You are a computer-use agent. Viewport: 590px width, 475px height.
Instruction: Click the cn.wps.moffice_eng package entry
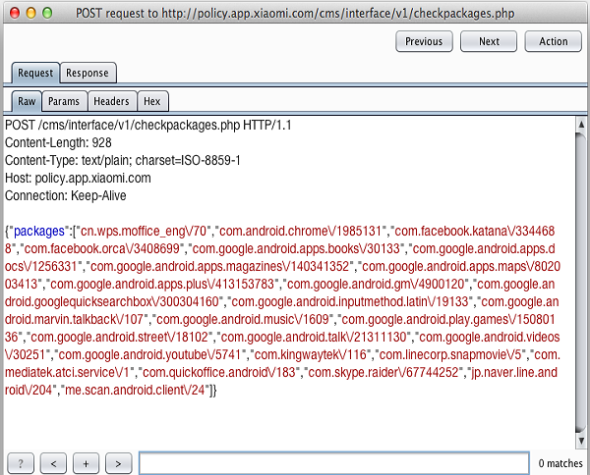click(x=144, y=231)
